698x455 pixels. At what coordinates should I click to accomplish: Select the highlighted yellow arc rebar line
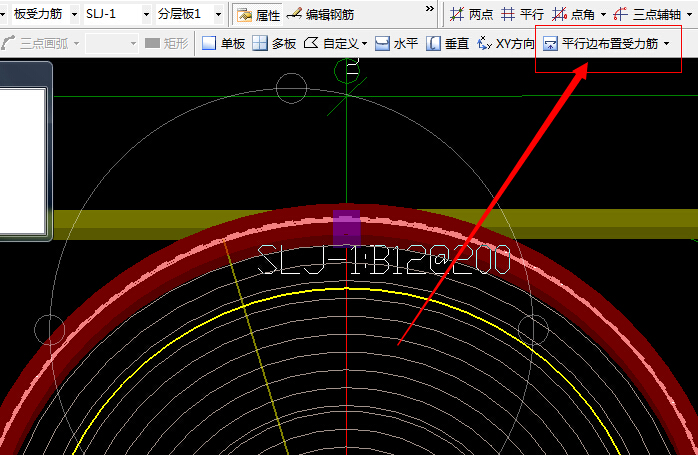(346, 289)
